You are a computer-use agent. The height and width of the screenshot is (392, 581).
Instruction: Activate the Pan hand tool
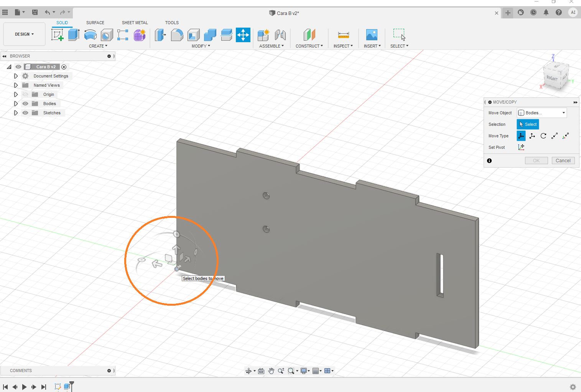click(271, 371)
